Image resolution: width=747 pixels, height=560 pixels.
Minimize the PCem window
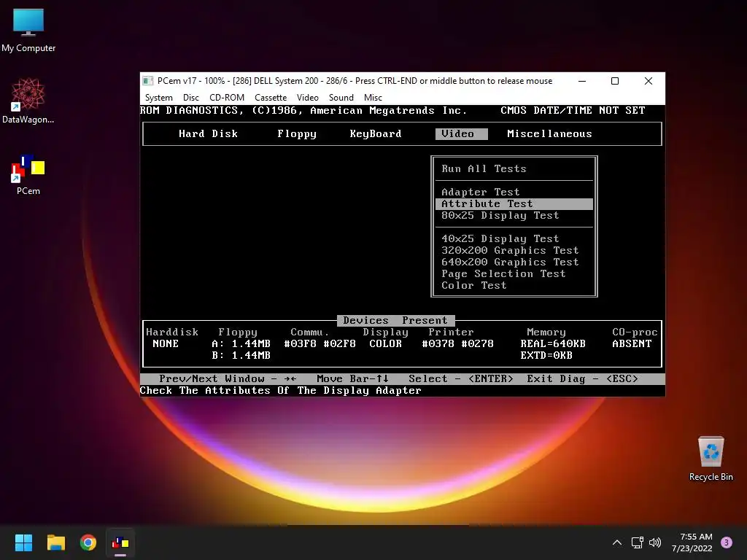(582, 81)
